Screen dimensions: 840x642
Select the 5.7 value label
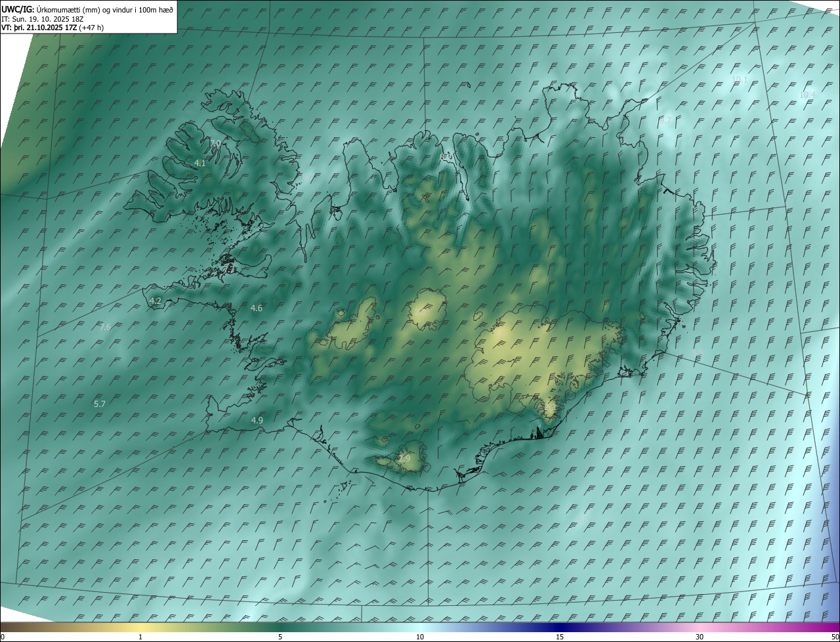point(100,404)
